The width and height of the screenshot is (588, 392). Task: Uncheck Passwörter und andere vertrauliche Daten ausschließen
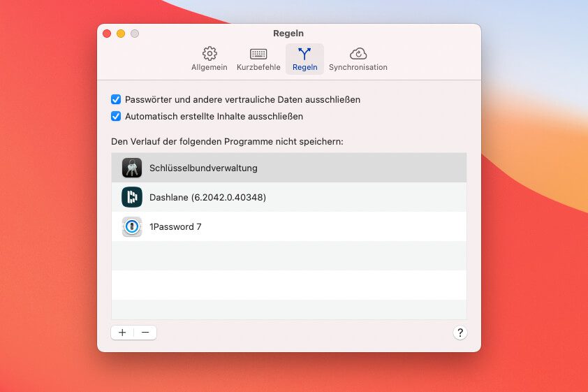click(x=116, y=99)
